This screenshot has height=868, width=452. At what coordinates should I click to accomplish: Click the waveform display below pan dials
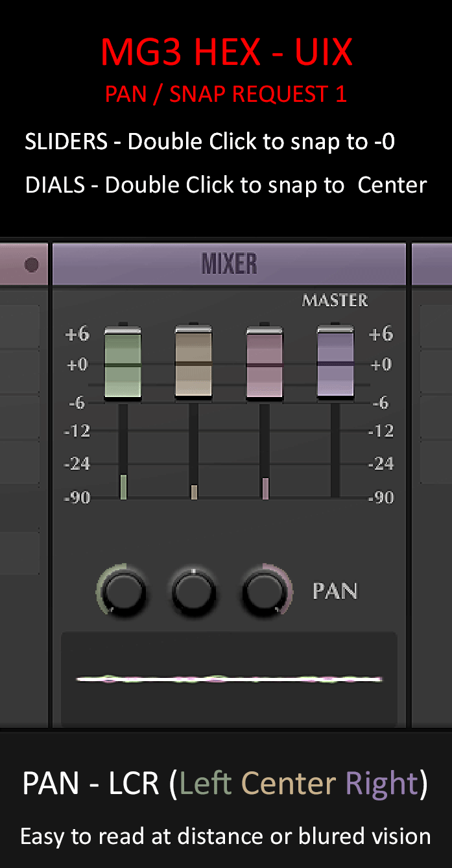[x=229, y=679]
